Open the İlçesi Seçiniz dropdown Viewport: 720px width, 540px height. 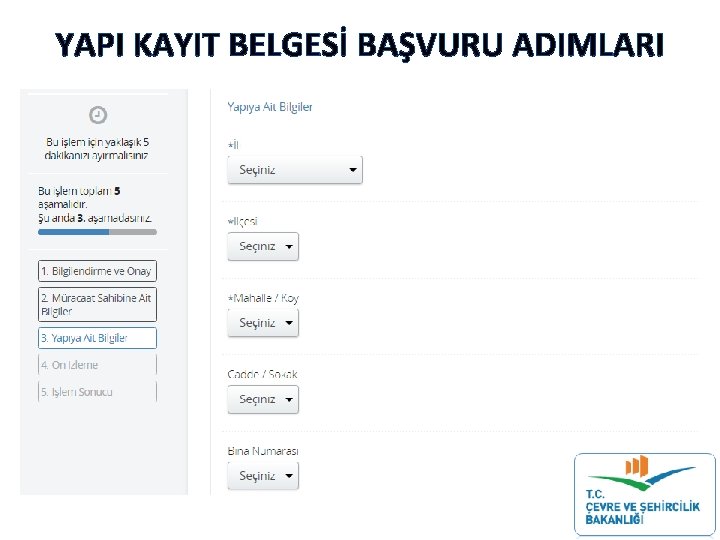pyautogui.click(x=263, y=247)
